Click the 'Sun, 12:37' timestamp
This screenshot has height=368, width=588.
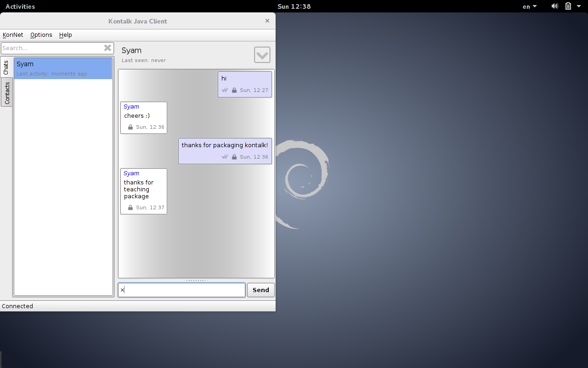point(150,207)
